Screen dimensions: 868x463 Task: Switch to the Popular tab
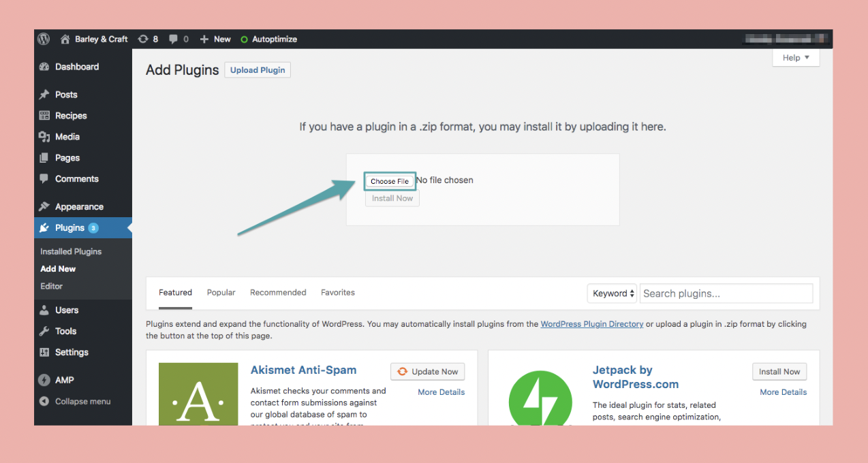click(x=221, y=293)
